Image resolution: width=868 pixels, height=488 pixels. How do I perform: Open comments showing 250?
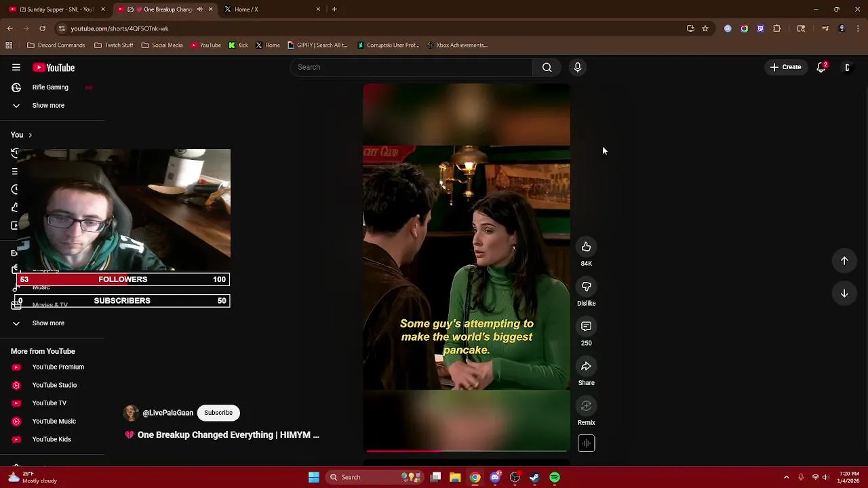(586, 327)
